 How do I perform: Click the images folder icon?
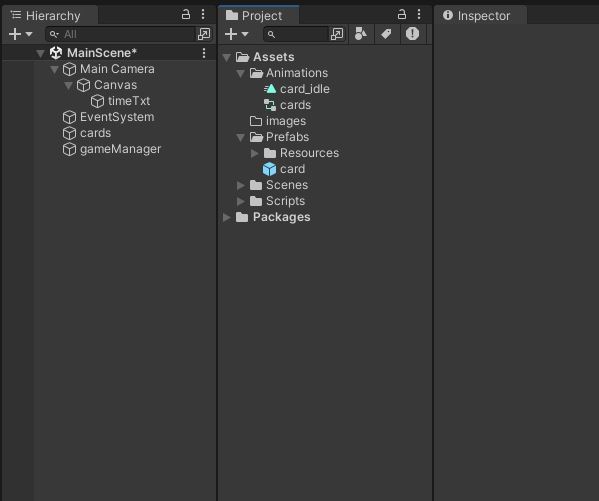click(256, 121)
